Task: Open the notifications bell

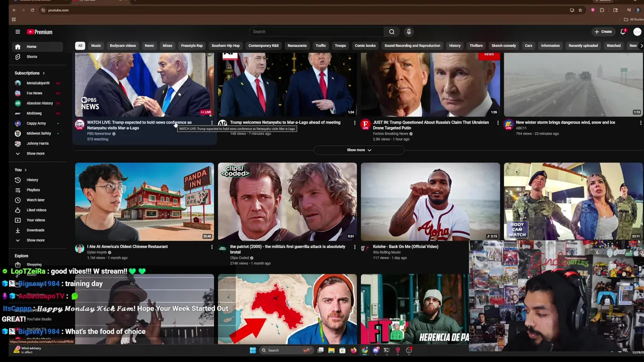Action: point(623,32)
